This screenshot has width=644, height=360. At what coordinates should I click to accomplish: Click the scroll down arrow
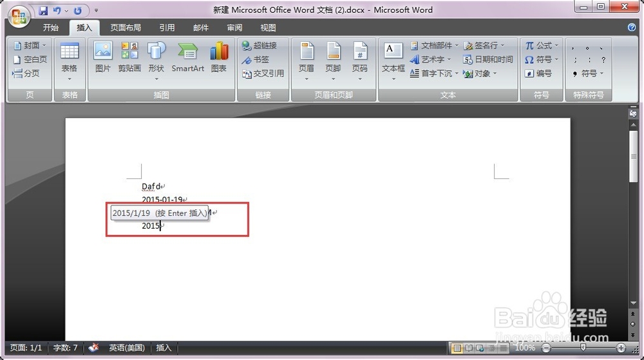[x=633, y=303]
